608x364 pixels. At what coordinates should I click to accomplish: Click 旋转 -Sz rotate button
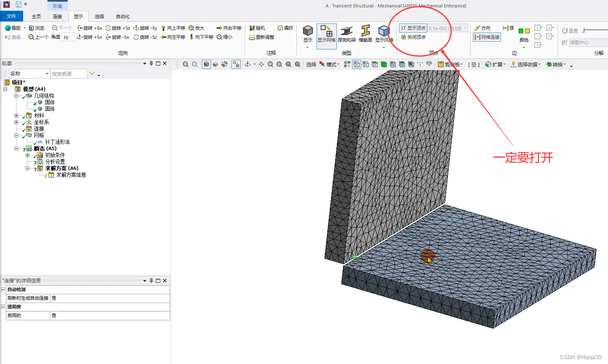145,37
